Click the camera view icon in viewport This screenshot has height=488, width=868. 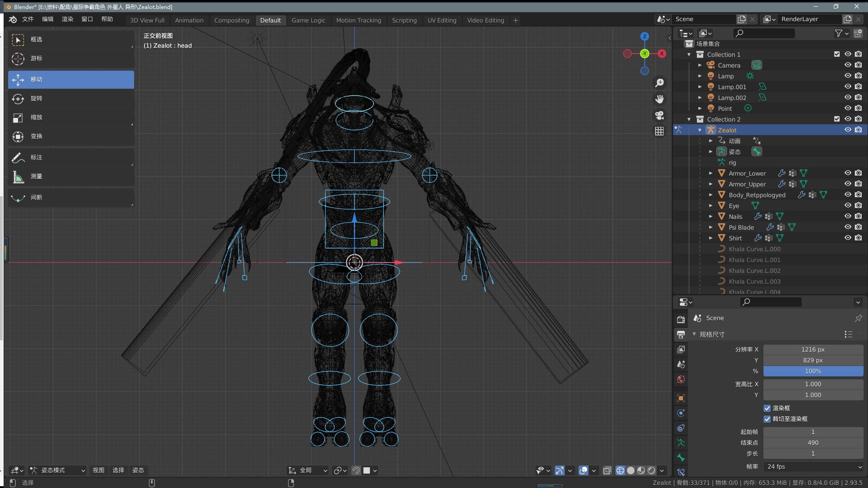pyautogui.click(x=659, y=115)
